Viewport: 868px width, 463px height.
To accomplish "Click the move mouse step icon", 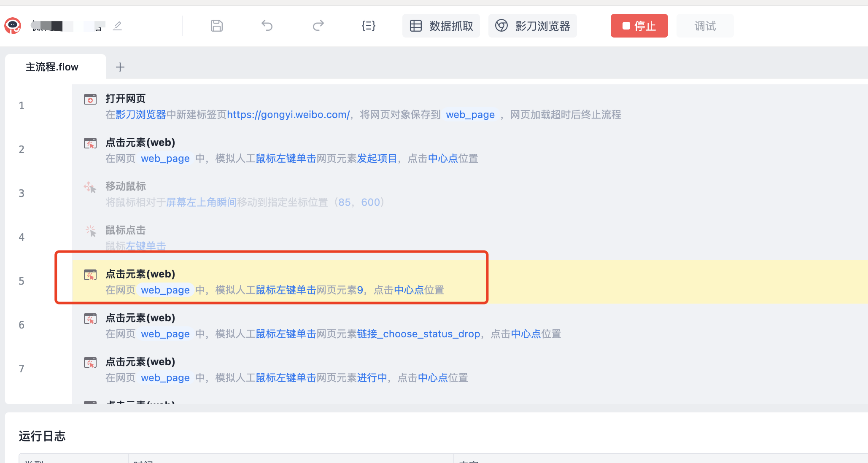I will pyautogui.click(x=90, y=187).
